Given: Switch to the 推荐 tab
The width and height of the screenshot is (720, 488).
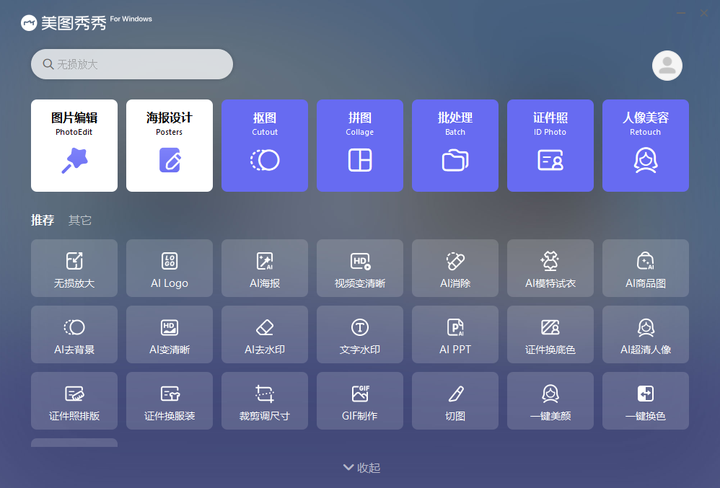Looking at the screenshot, I should [42, 220].
